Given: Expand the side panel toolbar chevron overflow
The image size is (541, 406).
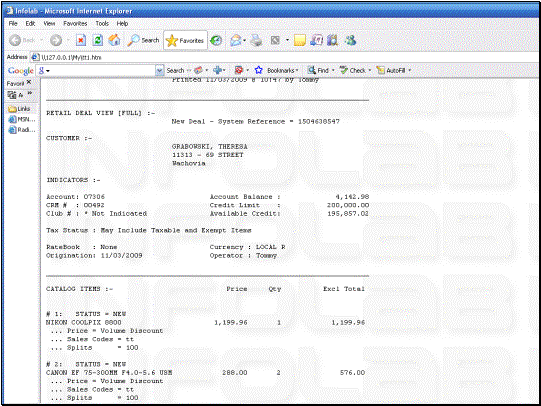Looking at the screenshot, I should [30, 93].
